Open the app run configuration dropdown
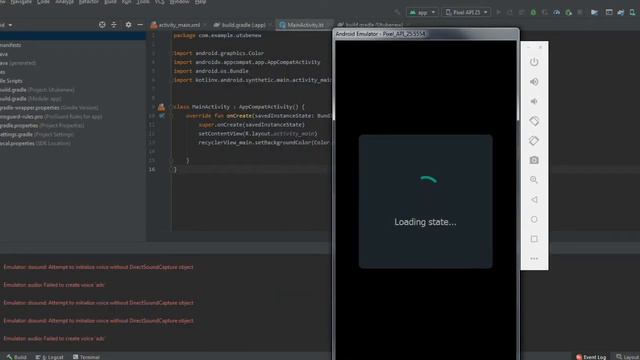The image size is (640, 360). pos(422,12)
